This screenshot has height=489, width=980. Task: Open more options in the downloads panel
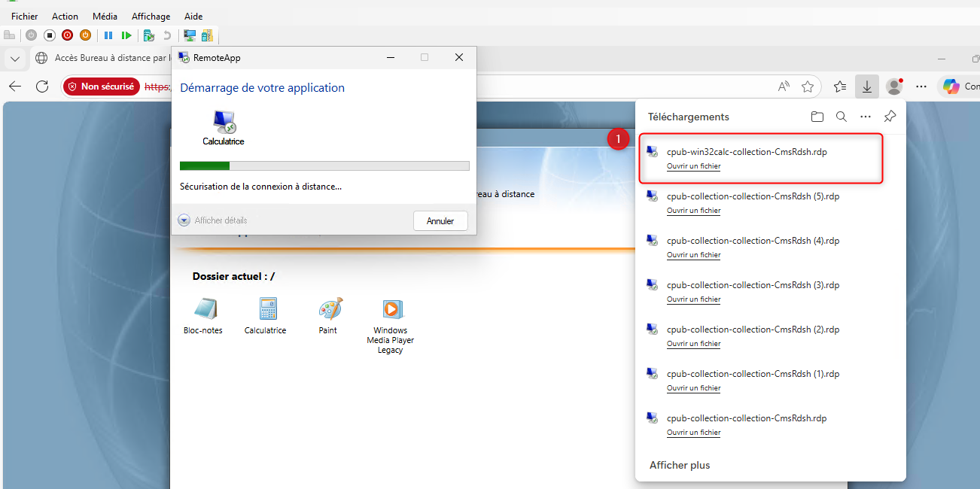coord(865,117)
